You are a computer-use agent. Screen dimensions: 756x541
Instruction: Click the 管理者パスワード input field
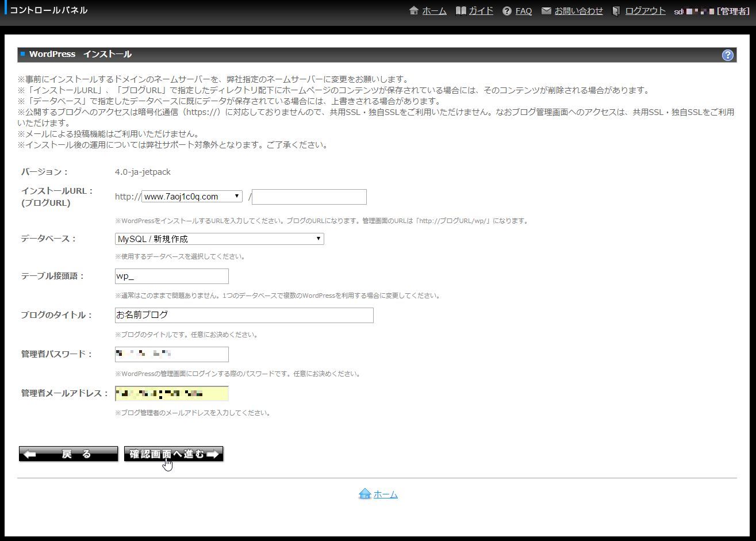(172, 354)
